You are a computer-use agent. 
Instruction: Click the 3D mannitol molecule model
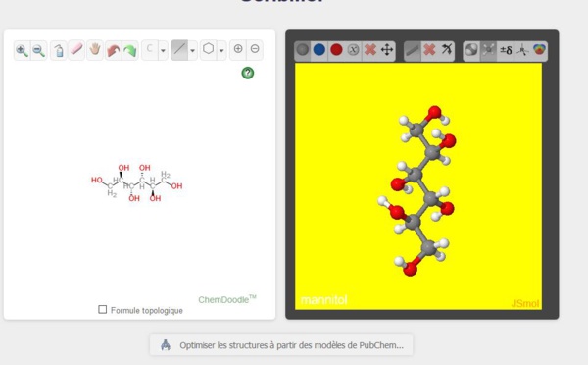(417, 190)
